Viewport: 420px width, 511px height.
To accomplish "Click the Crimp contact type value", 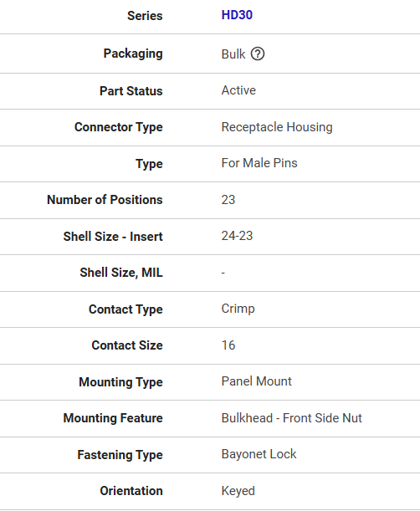I will pos(238,309).
